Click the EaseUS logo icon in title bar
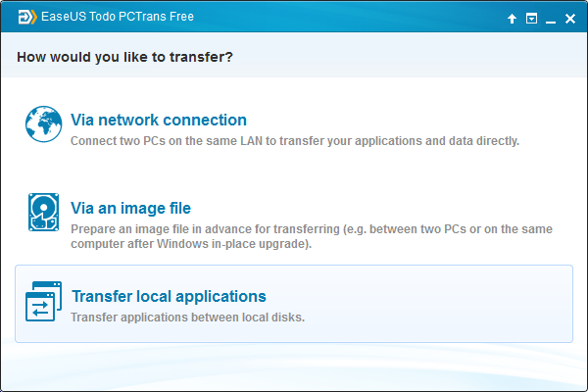This screenshot has width=588, height=392. coord(27,17)
